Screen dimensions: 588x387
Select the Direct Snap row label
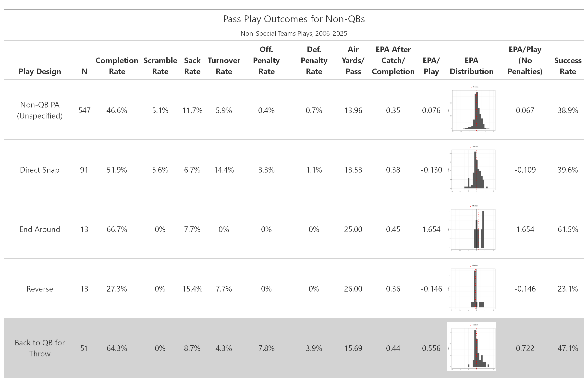40,170
